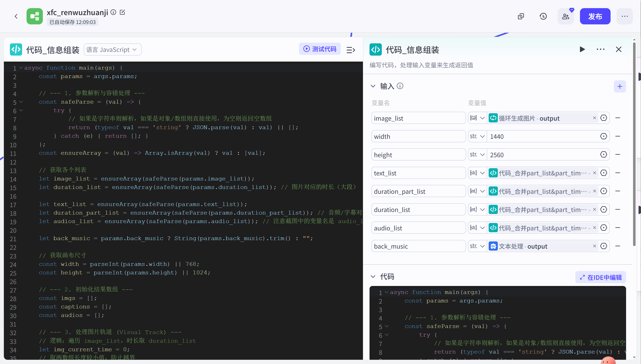Fold the safeParse function at line 5

pyautogui.click(x=21, y=102)
